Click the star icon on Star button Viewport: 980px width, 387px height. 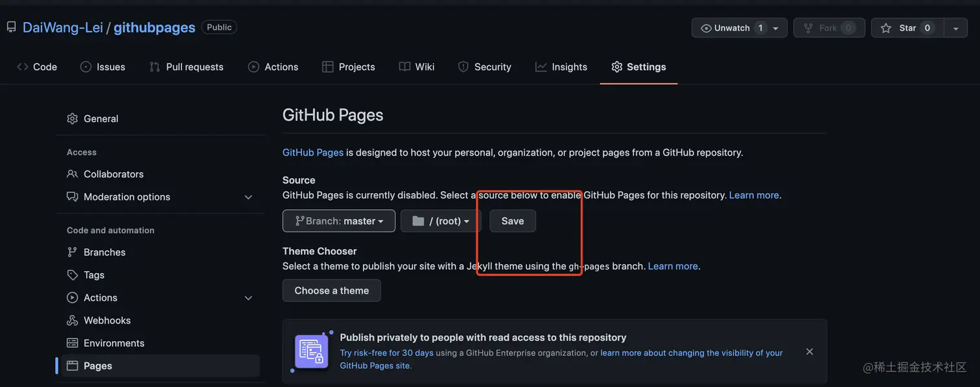coord(886,28)
